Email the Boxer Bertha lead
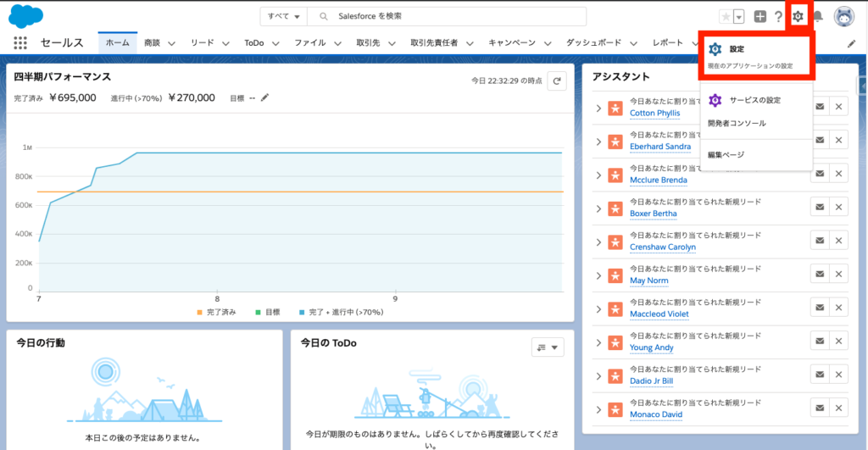Screen dimensions: 868x450 click(820, 207)
